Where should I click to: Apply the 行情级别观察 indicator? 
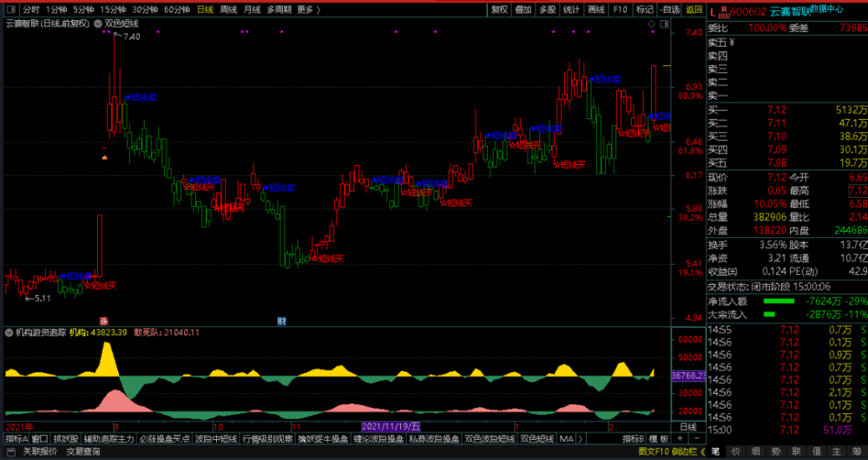tap(268, 439)
